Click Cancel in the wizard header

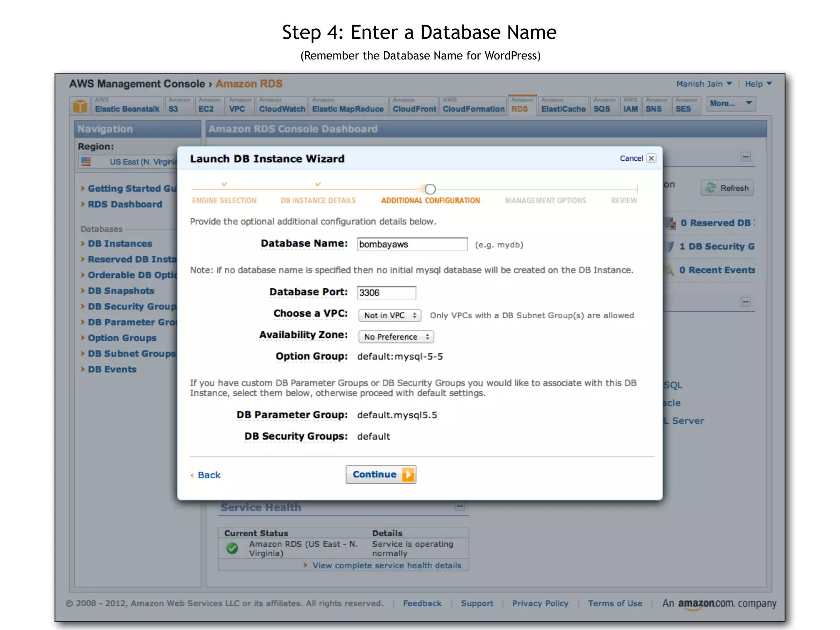pos(631,158)
